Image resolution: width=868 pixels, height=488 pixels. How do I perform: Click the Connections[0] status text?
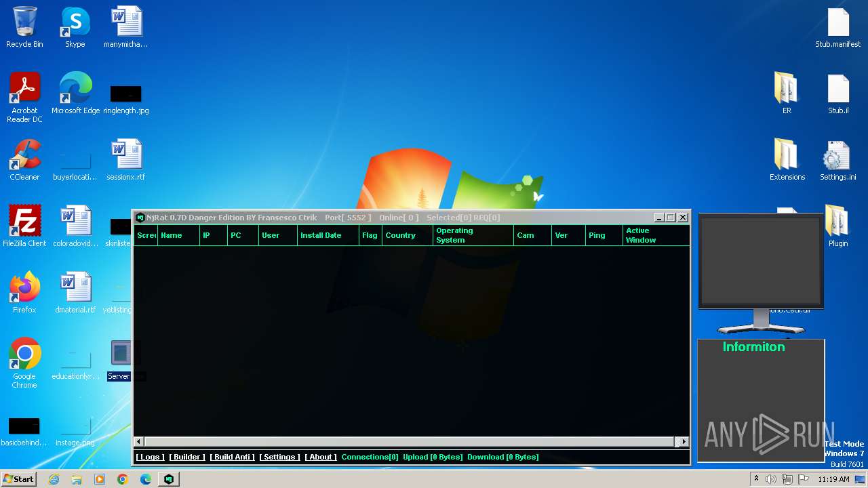pos(370,457)
